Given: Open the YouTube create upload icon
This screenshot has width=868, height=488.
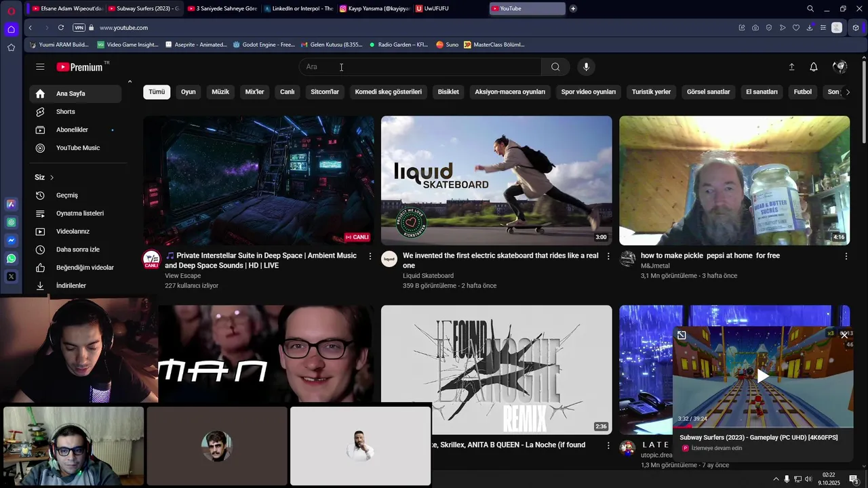Looking at the screenshot, I should 791,66.
